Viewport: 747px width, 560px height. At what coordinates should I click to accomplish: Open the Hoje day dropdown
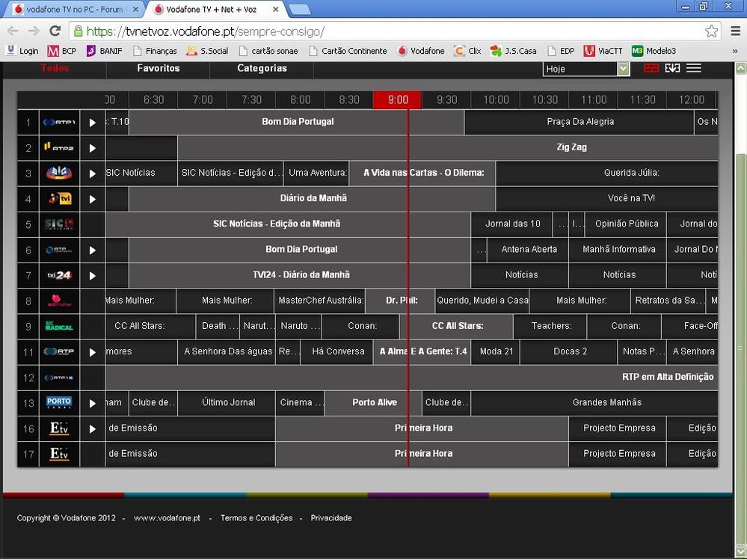click(587, 69)
